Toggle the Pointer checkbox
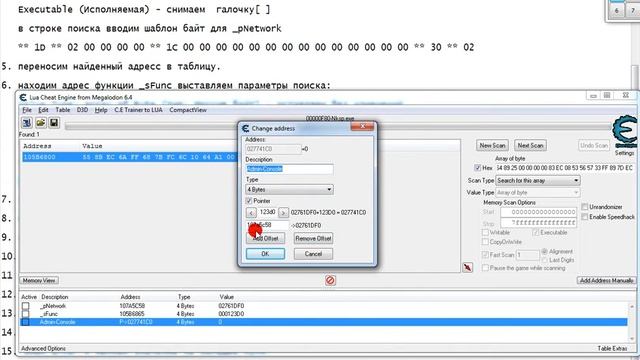The image size is (640, 360). click(x=249, y=201)
